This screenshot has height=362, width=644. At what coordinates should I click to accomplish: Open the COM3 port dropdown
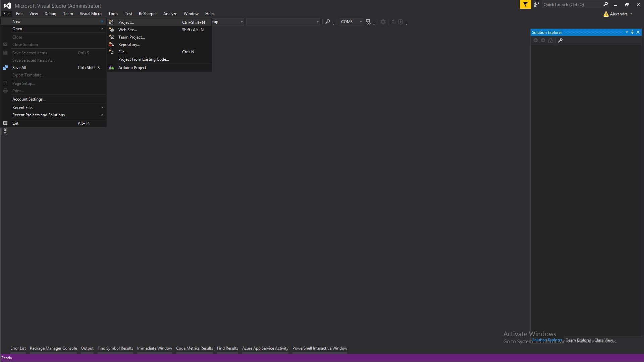361,21
